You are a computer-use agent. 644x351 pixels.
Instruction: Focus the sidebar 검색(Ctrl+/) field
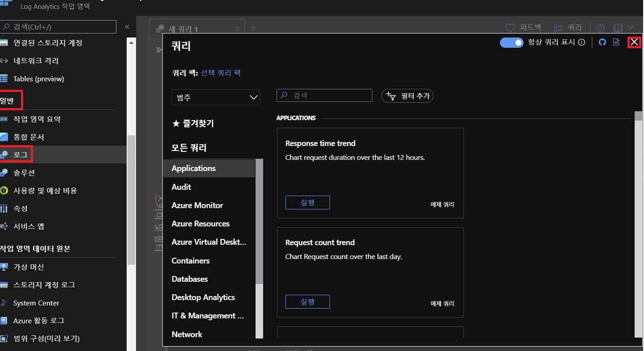58,27
